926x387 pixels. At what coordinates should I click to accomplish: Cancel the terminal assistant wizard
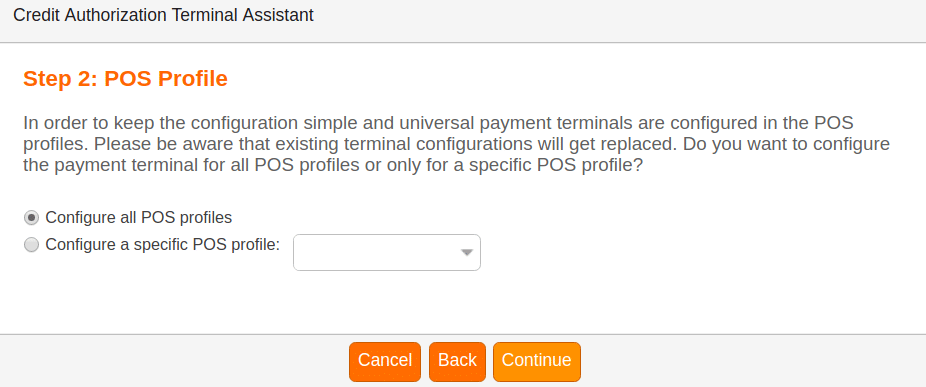click(x=385, y=362)
